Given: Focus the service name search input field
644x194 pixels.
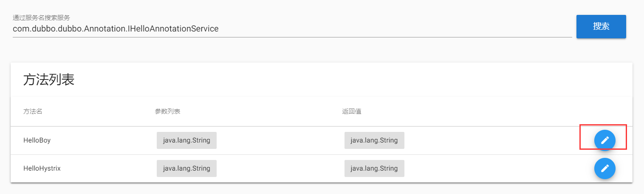Looking at the screenshot, I should [x=292, y=29].
